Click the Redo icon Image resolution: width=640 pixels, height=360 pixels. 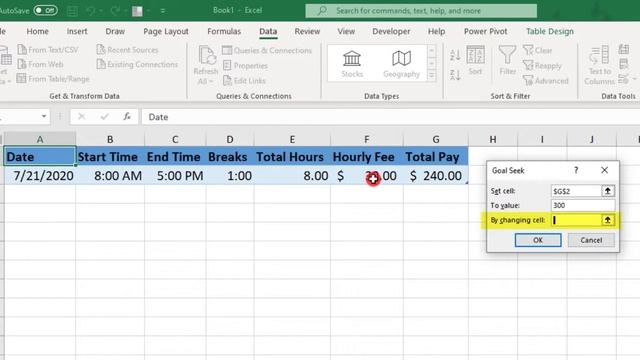pos(115,11)
